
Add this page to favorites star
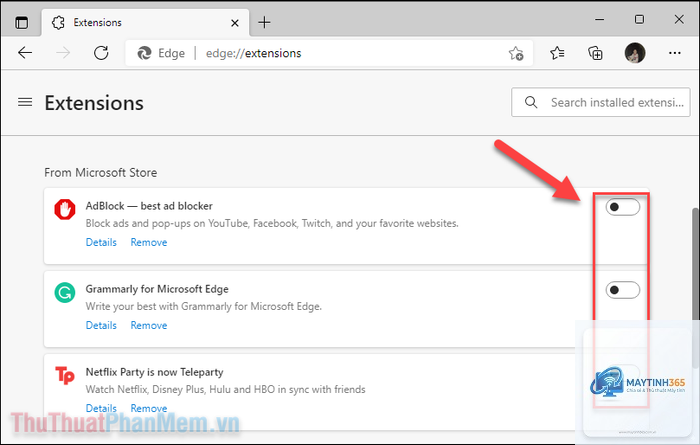pyautogui.click(x=516, y=53)
